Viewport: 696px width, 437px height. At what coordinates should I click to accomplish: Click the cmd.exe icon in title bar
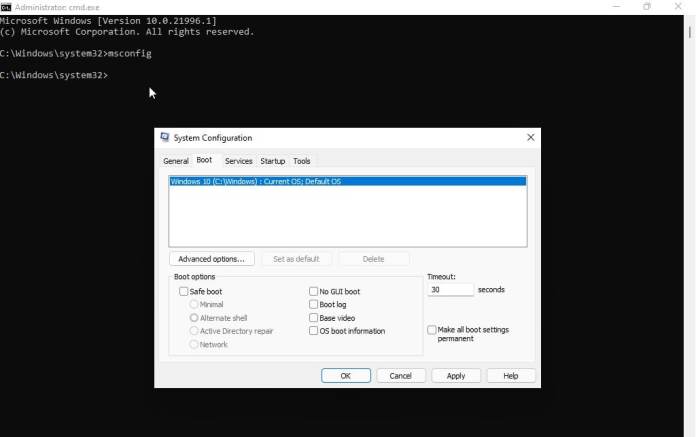pyautogui.click(x=6, y=7)
